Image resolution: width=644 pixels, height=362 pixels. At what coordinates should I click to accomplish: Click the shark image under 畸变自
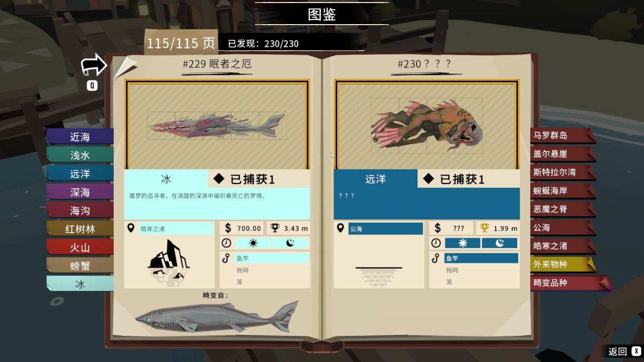pos(217,318)
